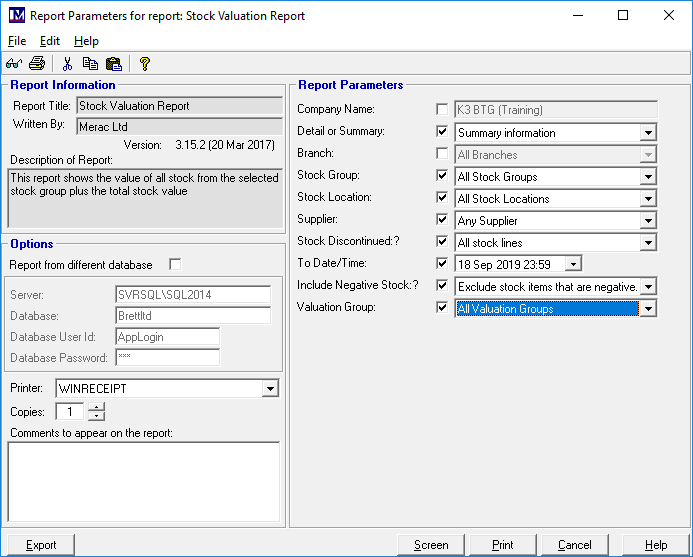Screen dimensions: 693x557
Task: Click the clipboard paste icon
Action: coord(113,64)
